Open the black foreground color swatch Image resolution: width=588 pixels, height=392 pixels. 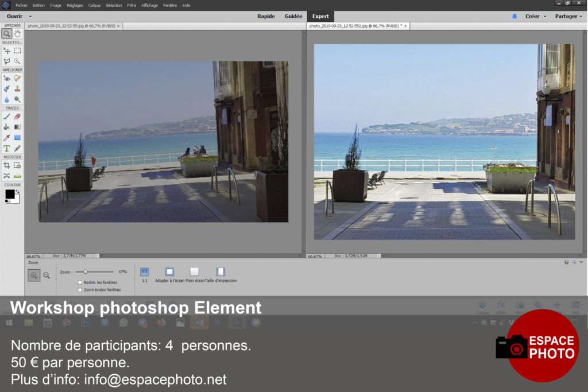tap(10, 194)
